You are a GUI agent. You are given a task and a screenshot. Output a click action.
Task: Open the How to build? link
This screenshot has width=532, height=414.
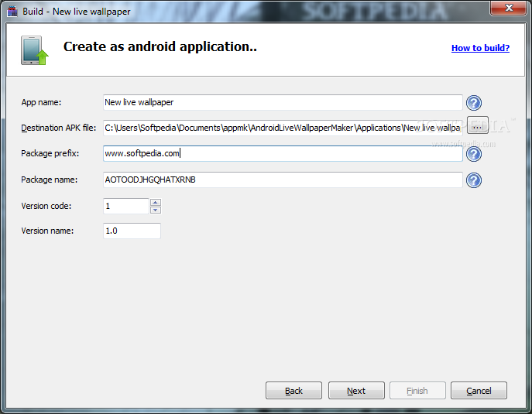pyautogui.click(x=480, y=48)
